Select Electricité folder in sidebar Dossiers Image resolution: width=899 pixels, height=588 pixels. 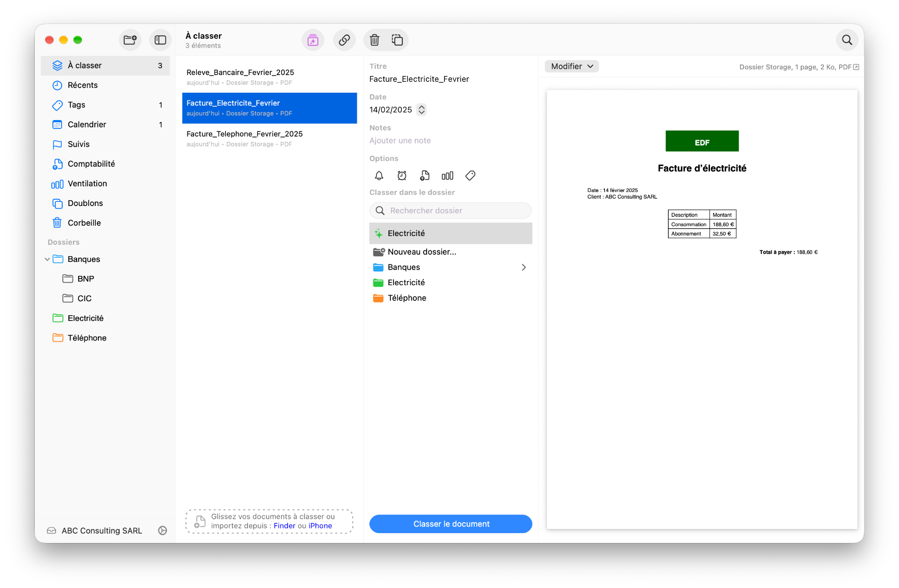pos(105,318)
